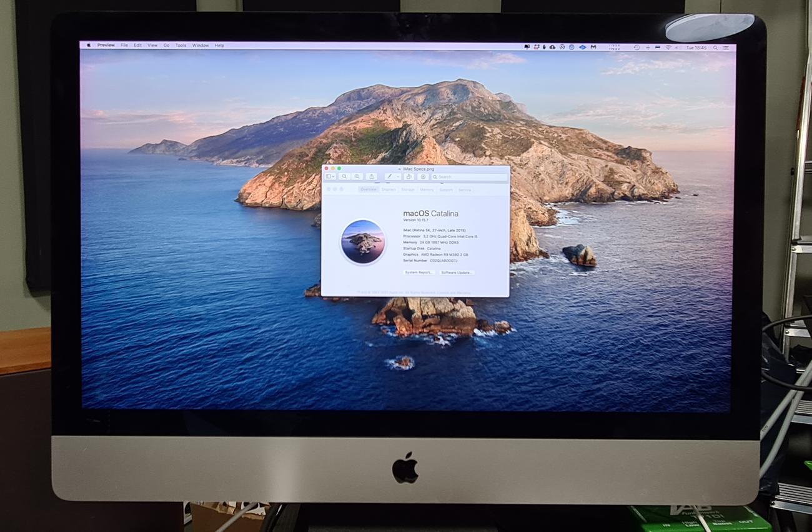The height and width of the screenshot is (532, 812).
Task: Open the sidebar view menu in Preview
Action: (x=330, y=177)
